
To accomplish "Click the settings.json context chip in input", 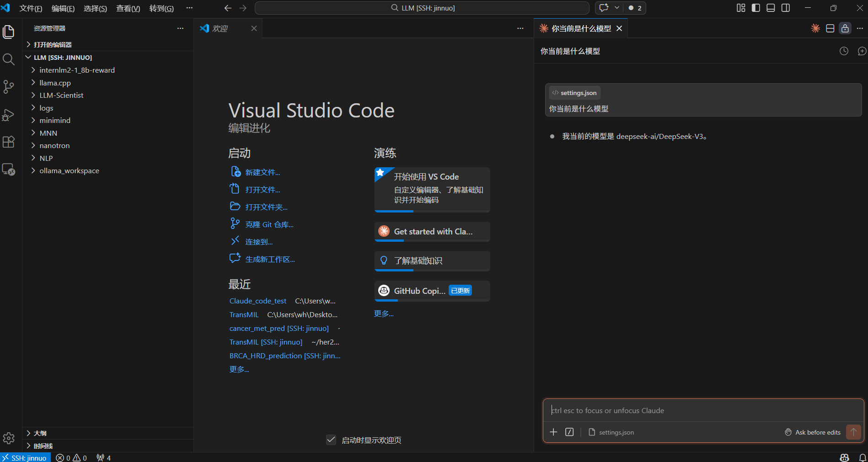I will tap(611, 432).
